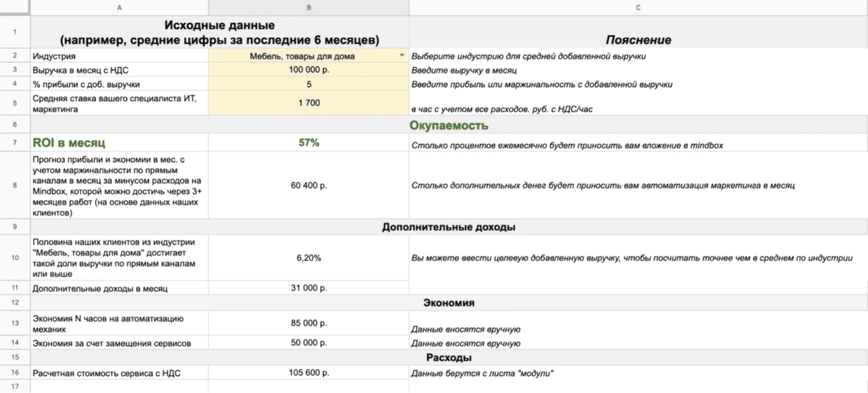The image size is (868, 393).
Task: Click 'Данные вносятся вручную' note in row 14
Action: tap(465, 343)
